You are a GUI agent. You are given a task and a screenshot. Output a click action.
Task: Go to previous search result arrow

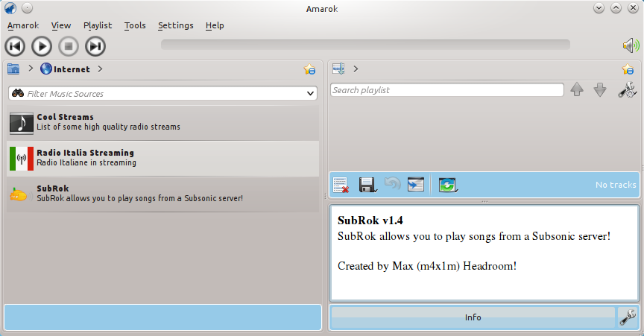click(x=577, y=89)
